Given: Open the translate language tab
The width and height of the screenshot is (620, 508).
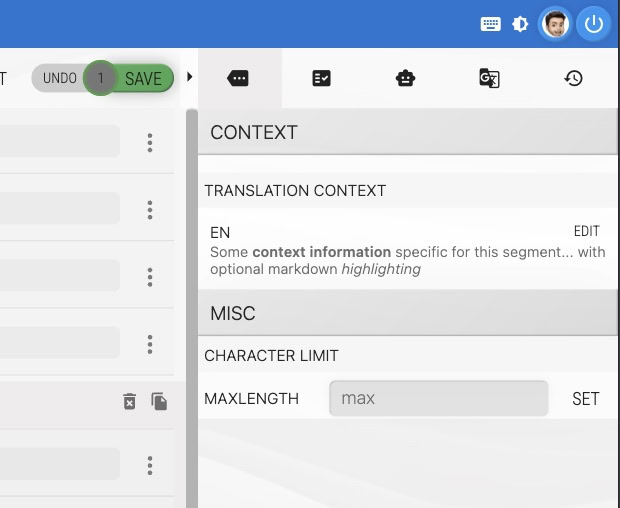Looking at the screenshot, I should point(489,78).
